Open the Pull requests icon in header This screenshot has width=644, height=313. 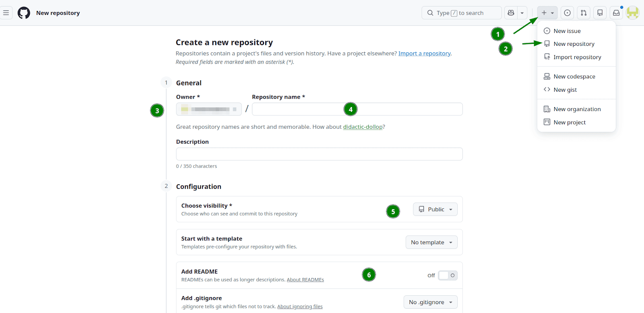point(584,13)
